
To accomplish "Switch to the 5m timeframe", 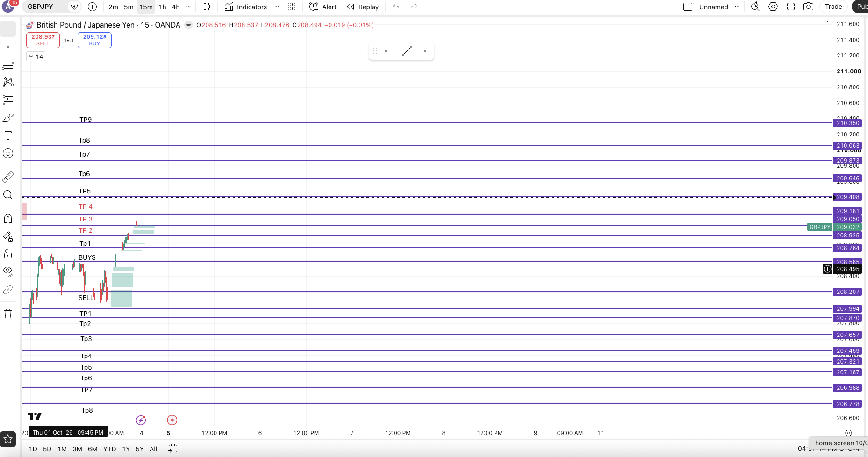I will [129, 7].
